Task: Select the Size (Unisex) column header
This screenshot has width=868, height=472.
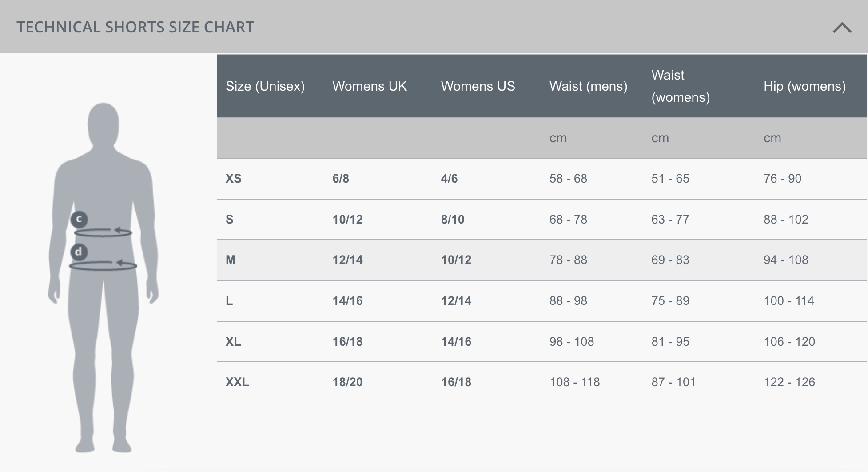Action: coord(265,86)
